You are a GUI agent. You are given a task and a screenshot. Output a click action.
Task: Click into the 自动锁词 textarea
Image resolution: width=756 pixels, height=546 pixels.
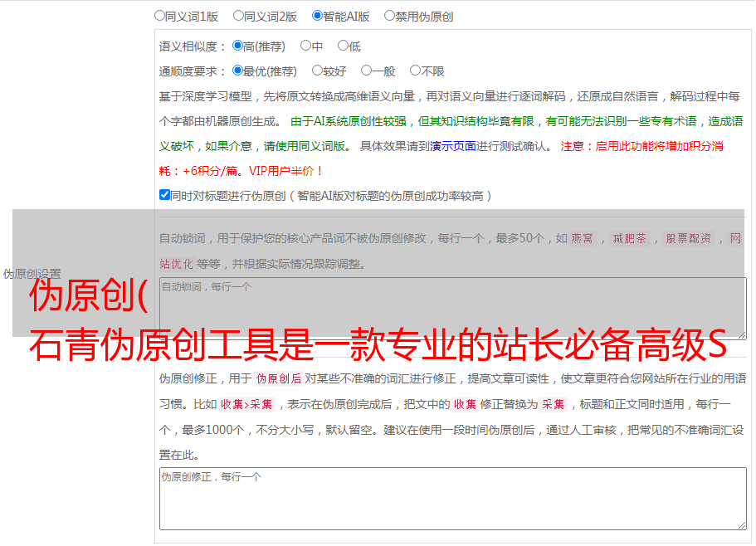click(453, 309)
